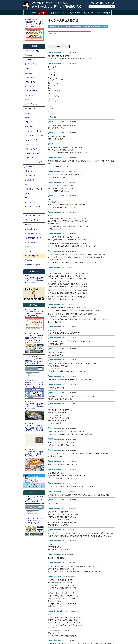138x644 pixels.
Task: Open maneo board link
Action: [x=34, y=194]
